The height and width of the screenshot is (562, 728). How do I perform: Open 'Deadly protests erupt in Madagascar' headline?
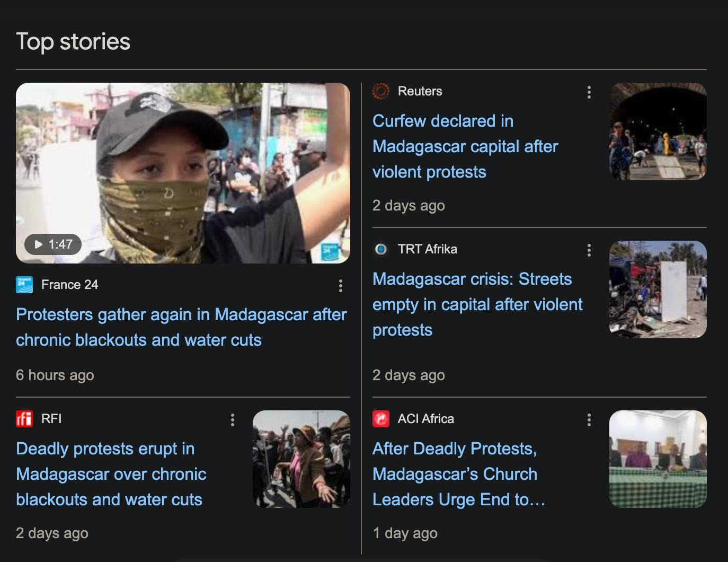(111, 474)
